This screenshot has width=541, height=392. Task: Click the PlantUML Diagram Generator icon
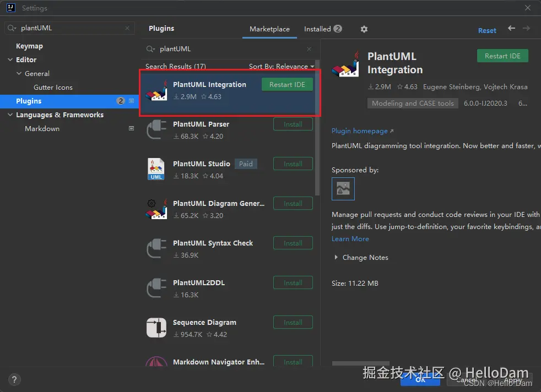[156, 209]
